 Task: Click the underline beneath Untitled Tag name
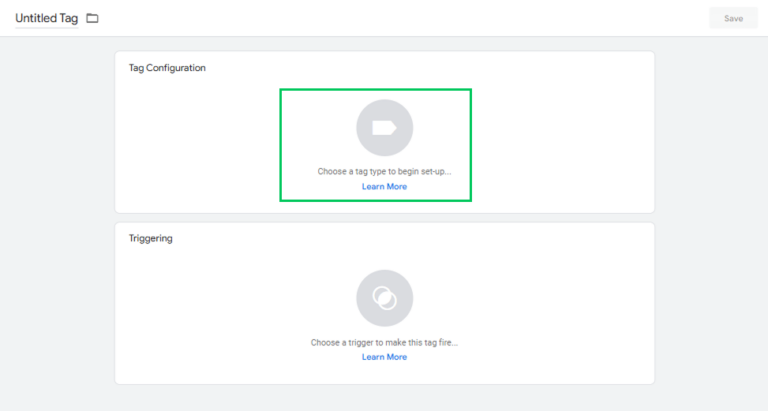coord(47,28)
